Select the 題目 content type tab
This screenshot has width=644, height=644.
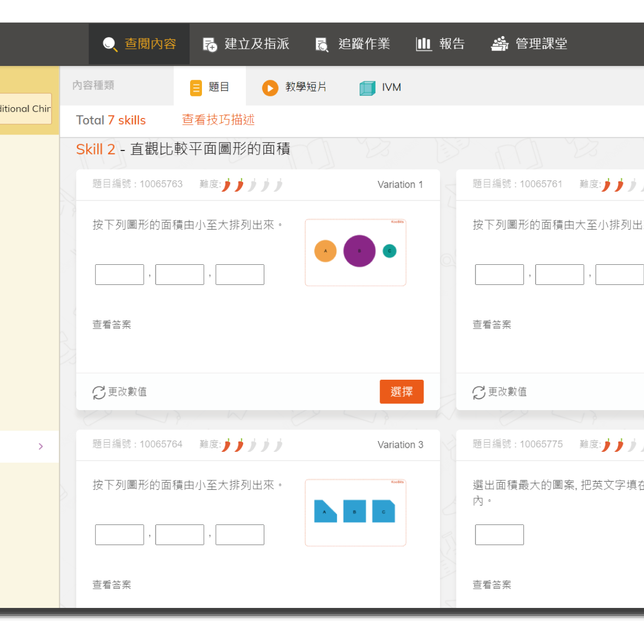click(x=210, y=87)
